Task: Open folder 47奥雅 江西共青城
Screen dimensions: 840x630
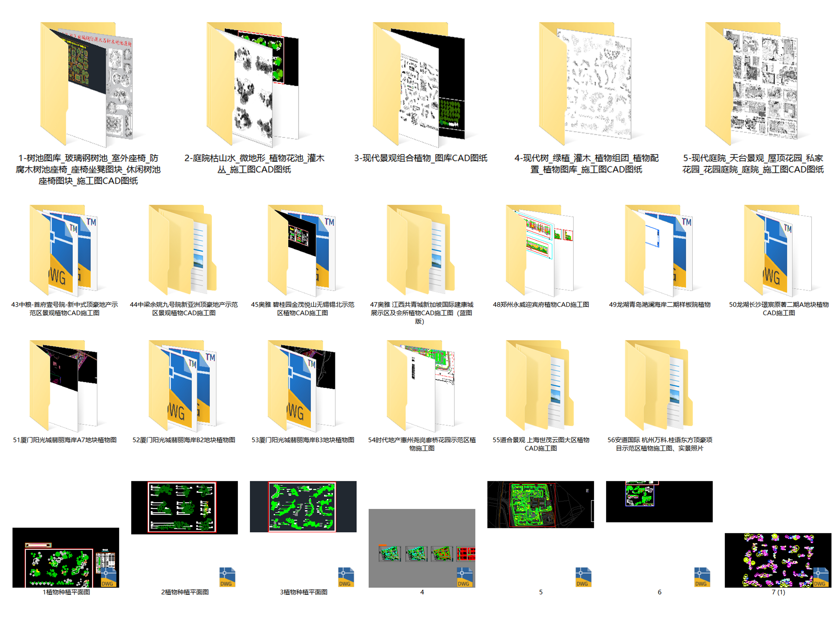Action: pos(421,251)
